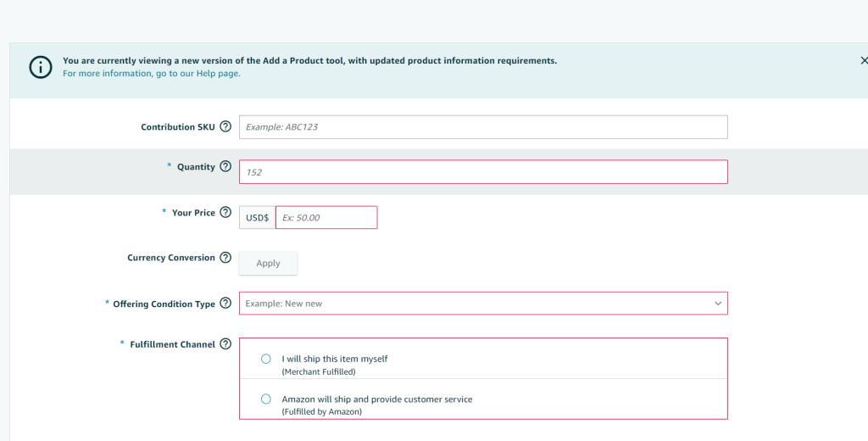Show help for Offering Condition Type
The width and height of the screenshot is (868, 441).
[x=225, y=303]
